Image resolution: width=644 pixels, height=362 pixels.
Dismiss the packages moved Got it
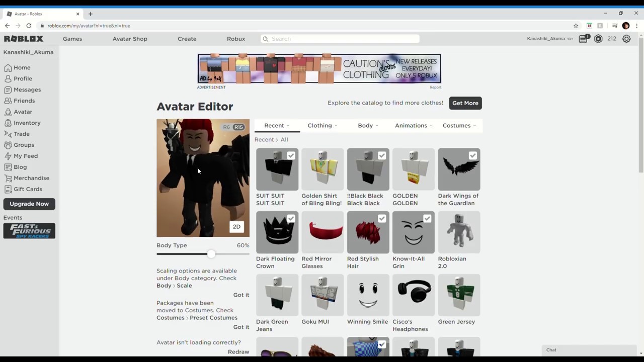tap(241, 327)
